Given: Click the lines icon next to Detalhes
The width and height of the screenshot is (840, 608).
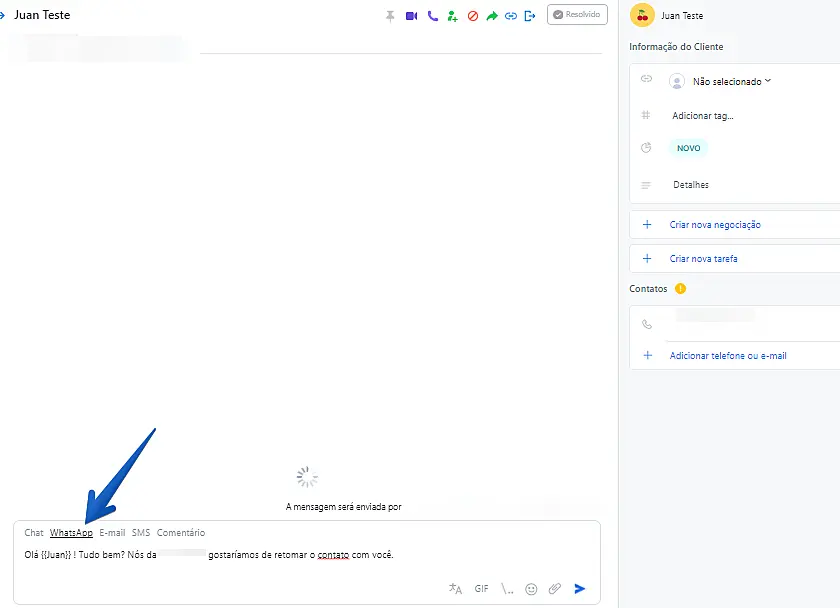Looking at the screenshot, I should coord(646,185).
